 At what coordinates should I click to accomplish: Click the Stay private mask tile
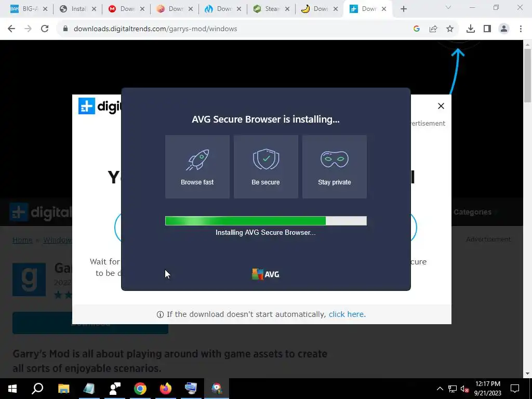tap(334, 167)
